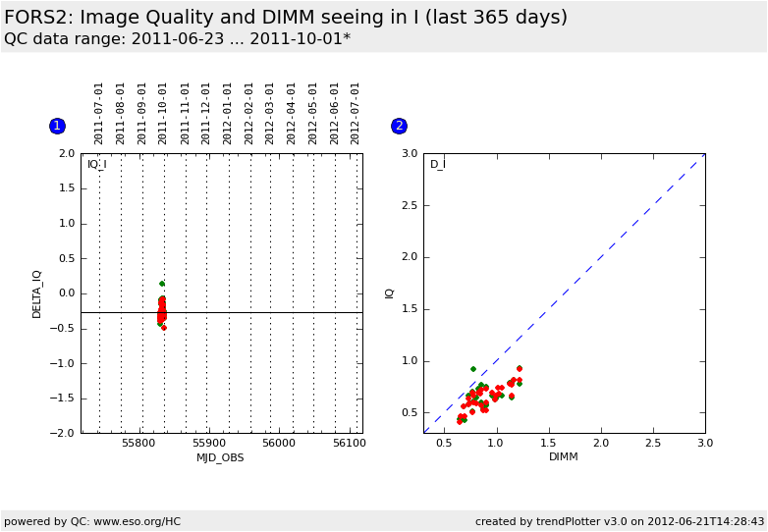Click the DIMM x-axis label
Viewport: 768px width, 532px height.
click(x=564, y=457)
